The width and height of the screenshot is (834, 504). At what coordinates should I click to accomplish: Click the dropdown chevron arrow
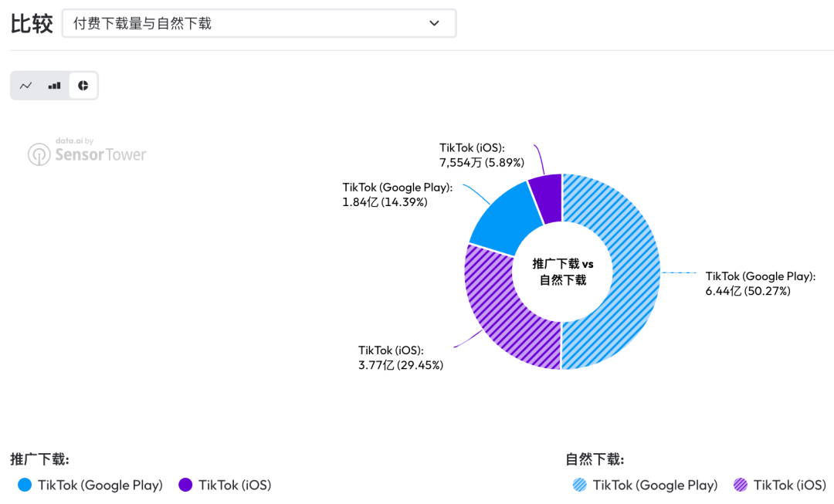(434, 23)
